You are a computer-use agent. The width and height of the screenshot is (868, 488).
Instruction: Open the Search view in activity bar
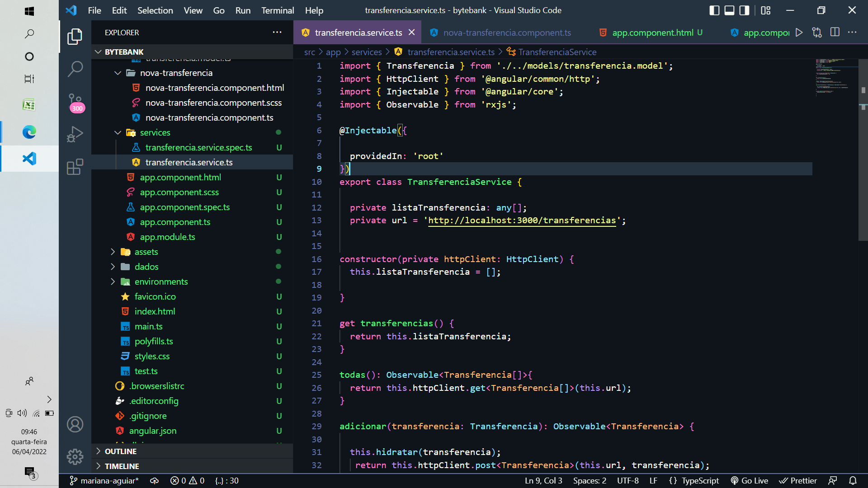click(75, 69)
